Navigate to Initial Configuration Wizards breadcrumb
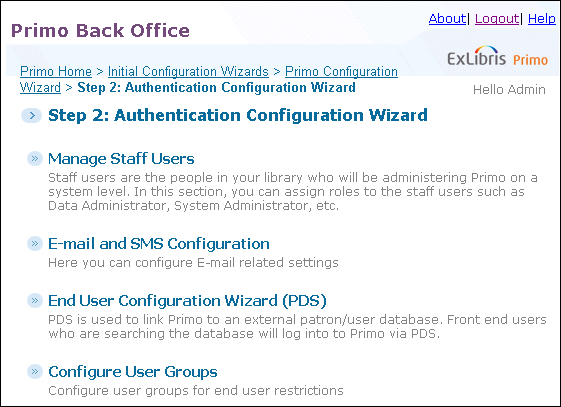 188,72
